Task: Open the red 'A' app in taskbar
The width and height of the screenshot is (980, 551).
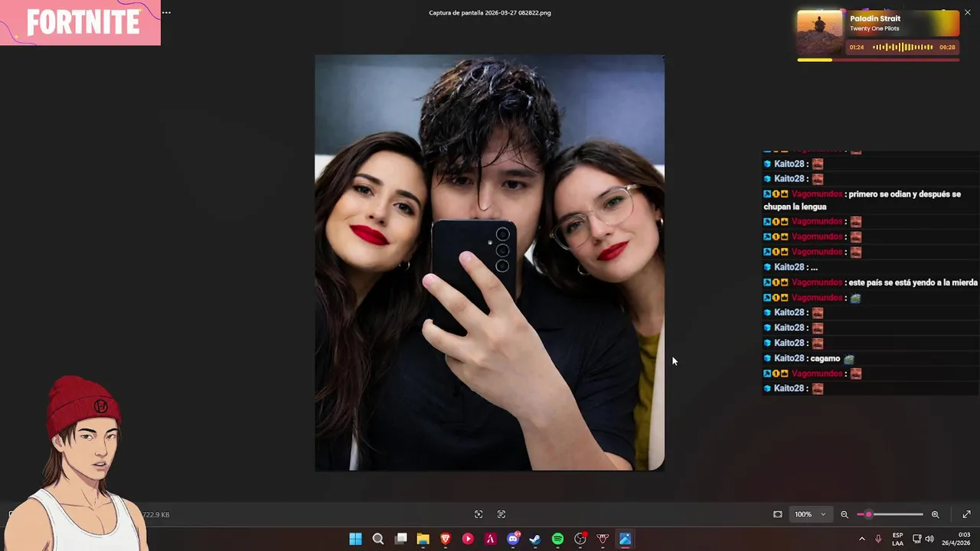Action: 490,539
